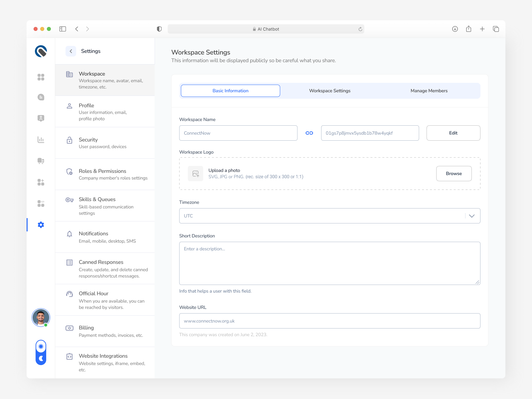Open the contacts icon in sidebar
Viewport: 532px width, 399px height.
pyautogui.click(x=41, y=118)
